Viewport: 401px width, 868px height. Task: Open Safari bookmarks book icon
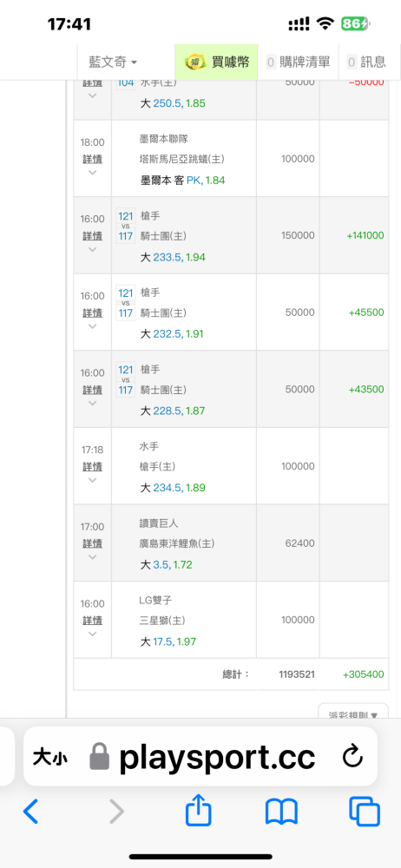(x=281, y=812)
